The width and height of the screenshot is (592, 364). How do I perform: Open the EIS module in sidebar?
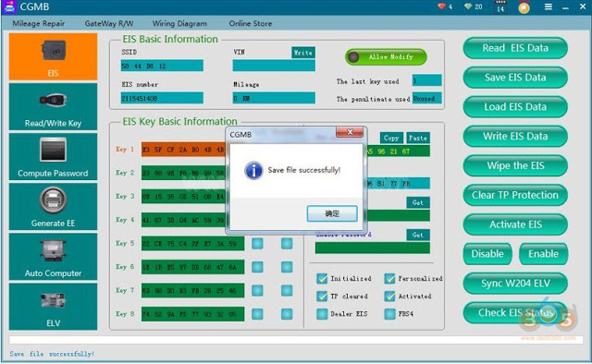pos(53,56)
